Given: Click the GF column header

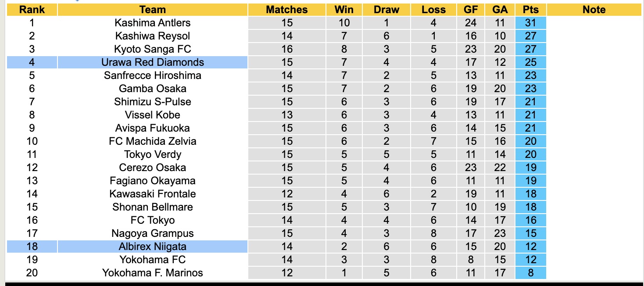Looking at the screenshot, I should 471,10.
